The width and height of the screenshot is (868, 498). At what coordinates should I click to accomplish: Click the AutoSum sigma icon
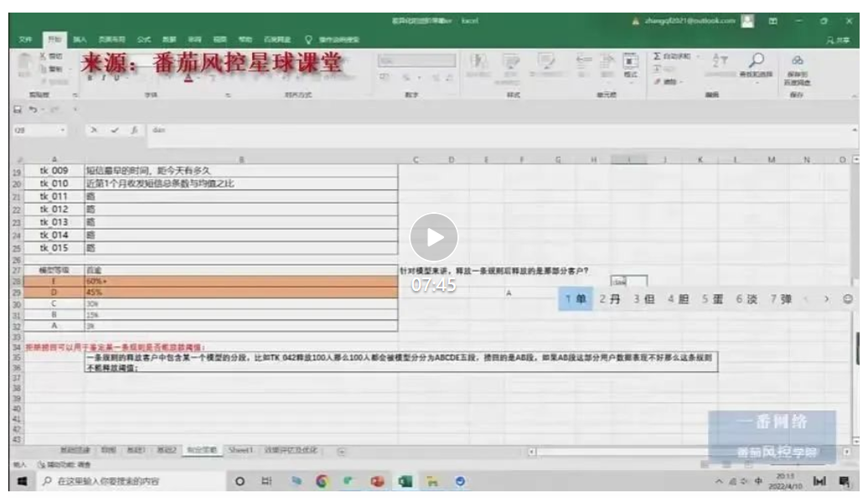tap(658, 56)
